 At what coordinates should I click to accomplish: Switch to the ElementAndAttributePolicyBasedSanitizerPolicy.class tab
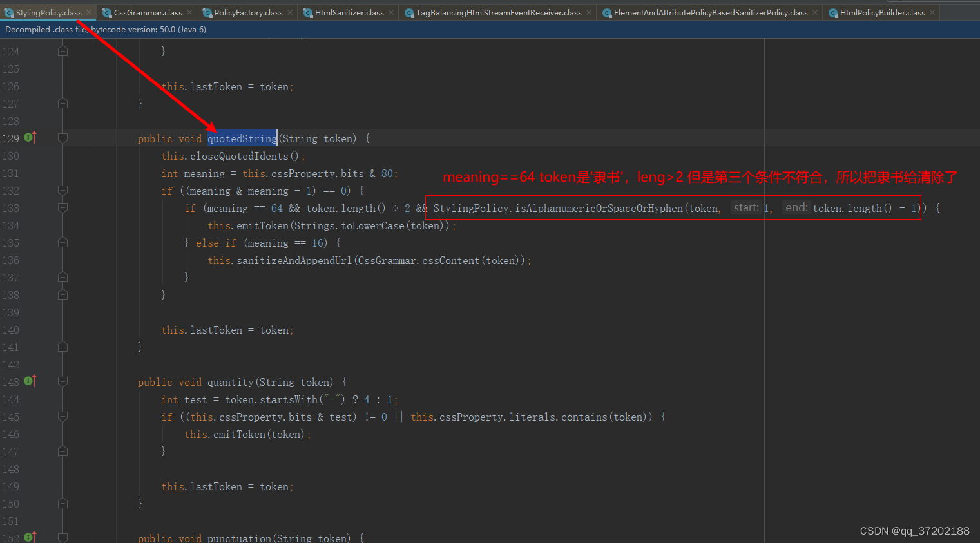coord(709,12)
